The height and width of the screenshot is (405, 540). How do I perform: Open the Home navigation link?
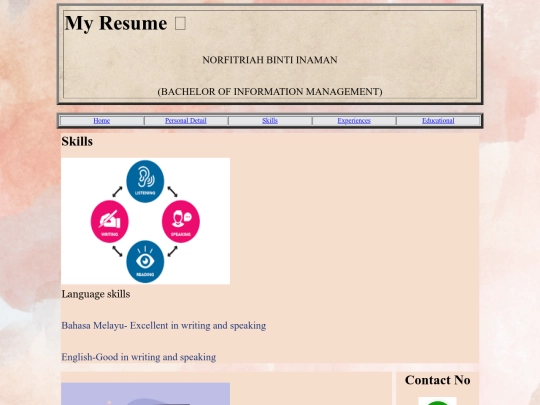click(x=102, y=121)
